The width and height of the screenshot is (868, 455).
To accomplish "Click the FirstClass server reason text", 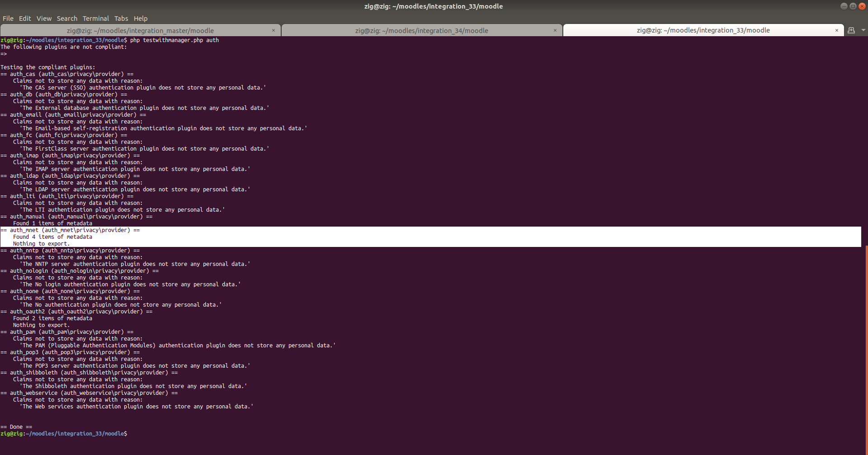I will pyautogui.click(x=145, y=149).
